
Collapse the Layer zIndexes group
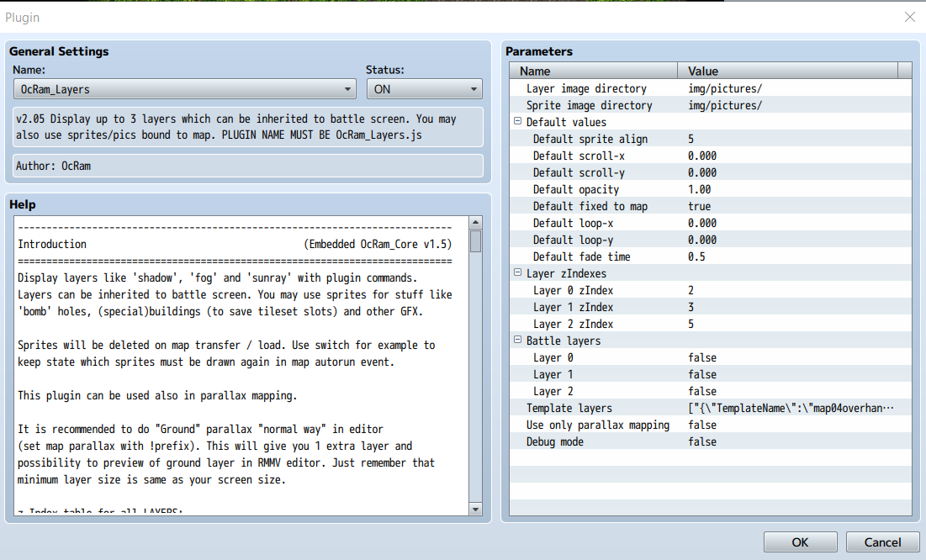(x=518, y=272)
